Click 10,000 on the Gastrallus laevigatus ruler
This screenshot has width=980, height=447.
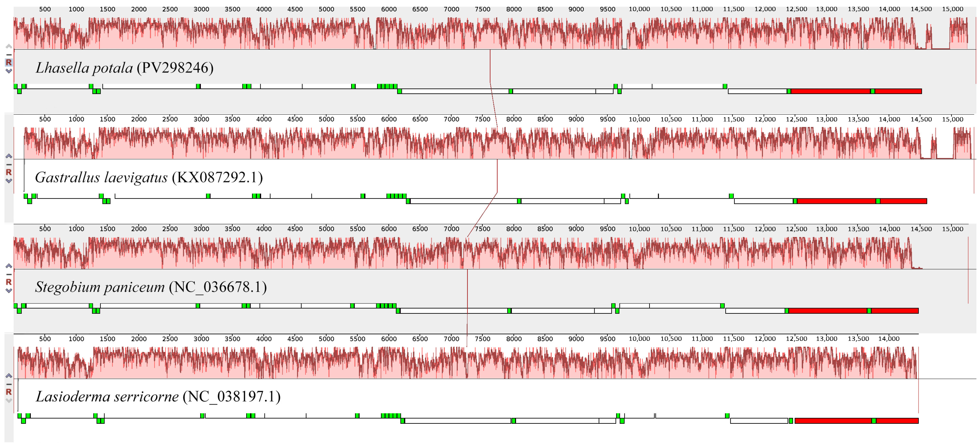point(639,119)
